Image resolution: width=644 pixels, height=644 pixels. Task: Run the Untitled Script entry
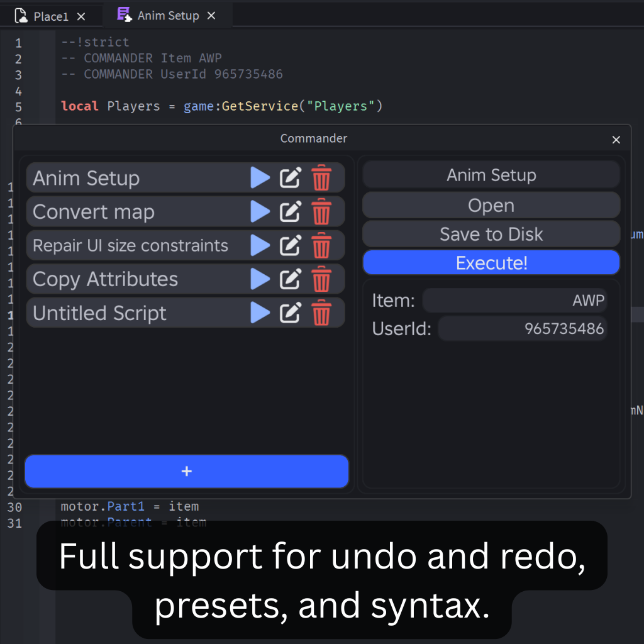(260, 313)
